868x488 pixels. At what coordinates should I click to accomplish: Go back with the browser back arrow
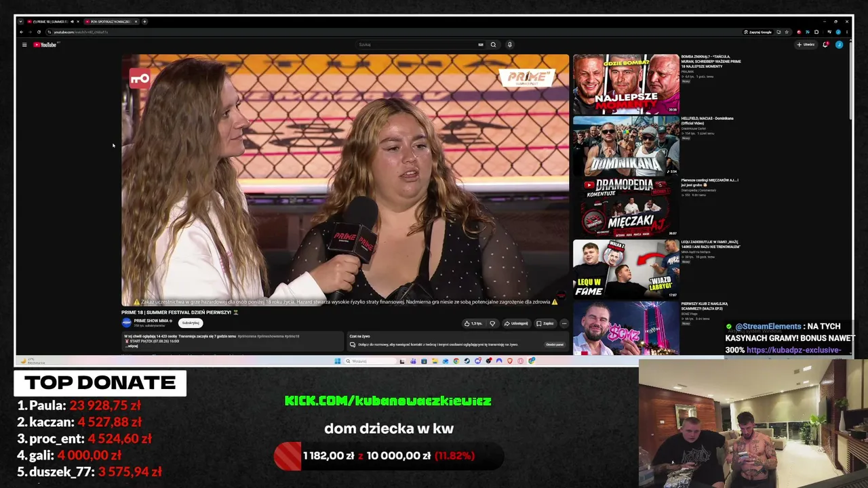point(22,32)
